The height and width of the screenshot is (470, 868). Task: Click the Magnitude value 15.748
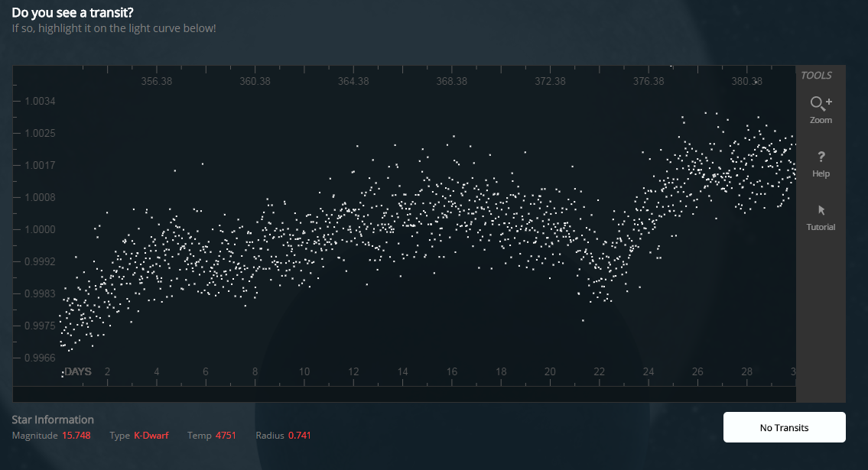(x=76, y=436)
